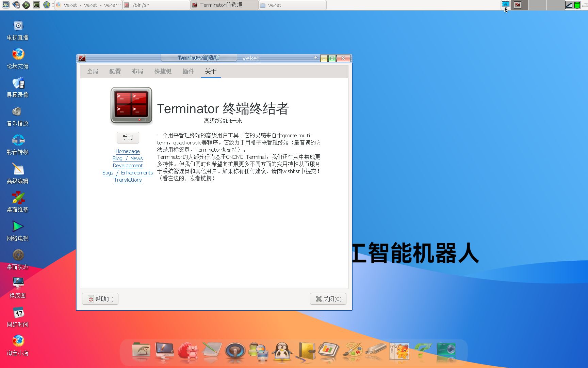Click the 帮助(H) help button
The image size is (588, 368).
pyautogui.click(x=100, y=299)
